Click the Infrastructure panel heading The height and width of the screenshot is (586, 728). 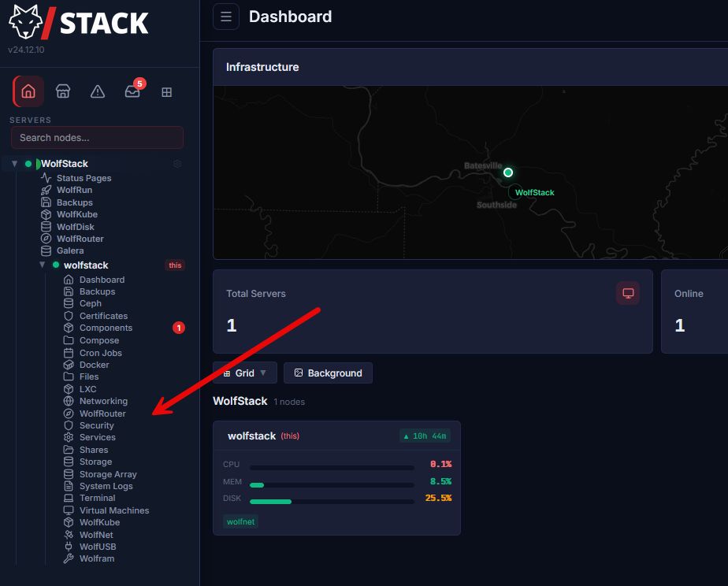[x=262, y=67]
